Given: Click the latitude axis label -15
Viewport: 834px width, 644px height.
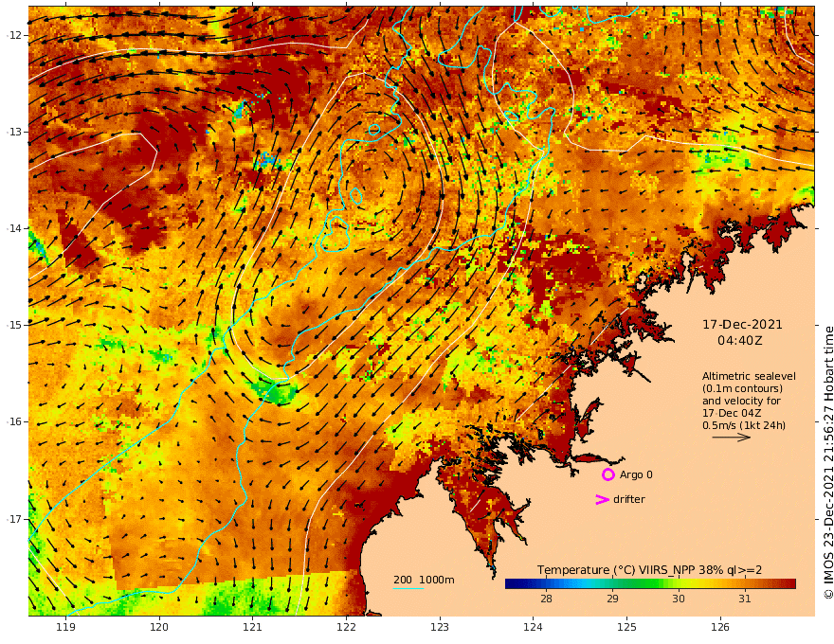Looking at the screenshot, I should click(14, 325).
